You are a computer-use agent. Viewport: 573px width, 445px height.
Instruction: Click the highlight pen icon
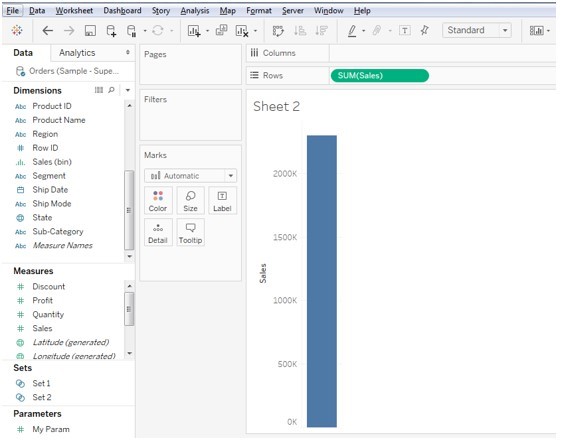[x=352, y=31]
